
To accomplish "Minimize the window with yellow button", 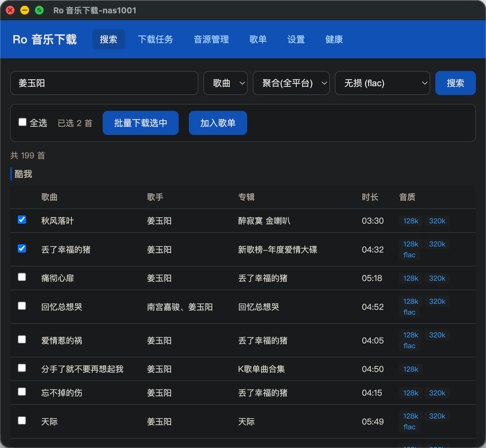I will (x=25, y=10).
